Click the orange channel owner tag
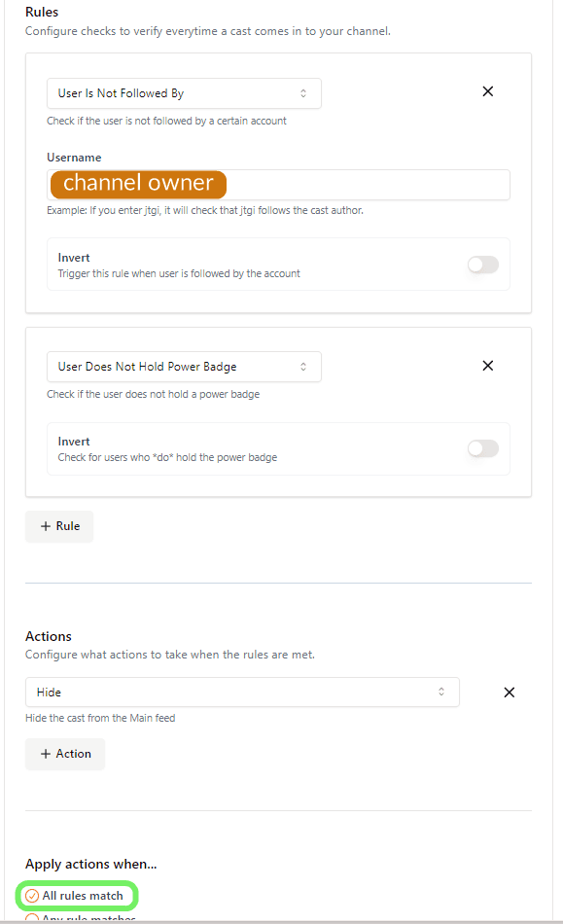This screenshot has width=563, height=924. (138, 185)
